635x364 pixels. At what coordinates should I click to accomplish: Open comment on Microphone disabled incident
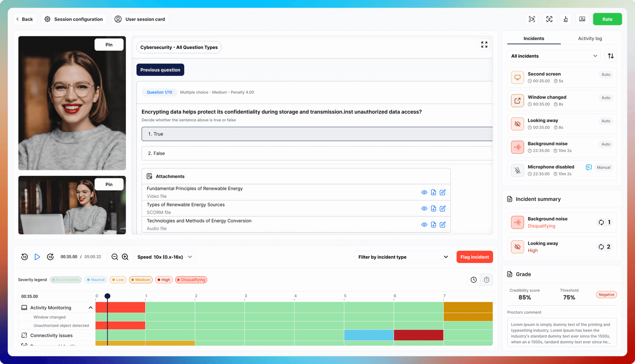(589, 168)
